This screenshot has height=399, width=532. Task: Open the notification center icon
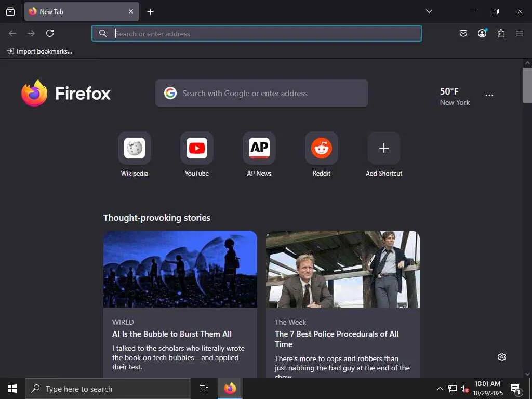coord(516,389)
